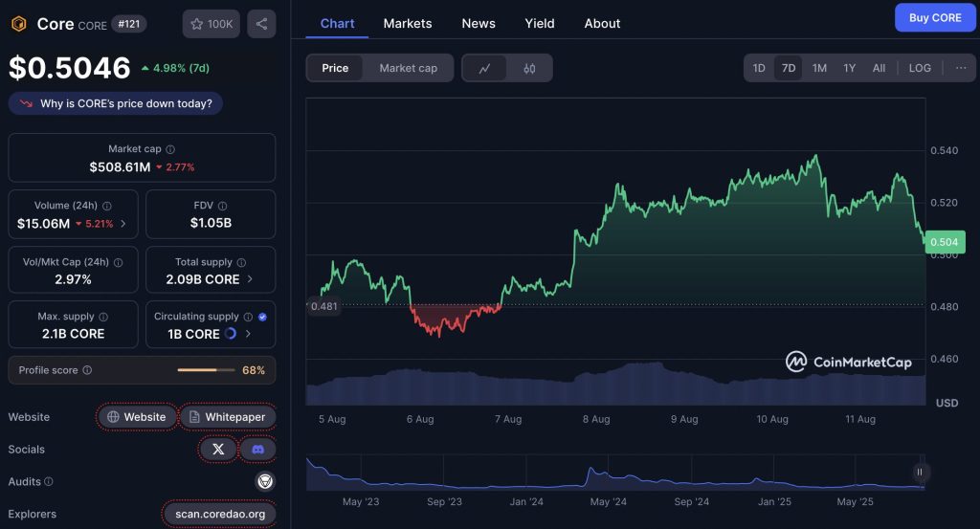Click the 2.97% Vol/Mkt Cap value
980x529 pixels.
click(x=73, y=279)
